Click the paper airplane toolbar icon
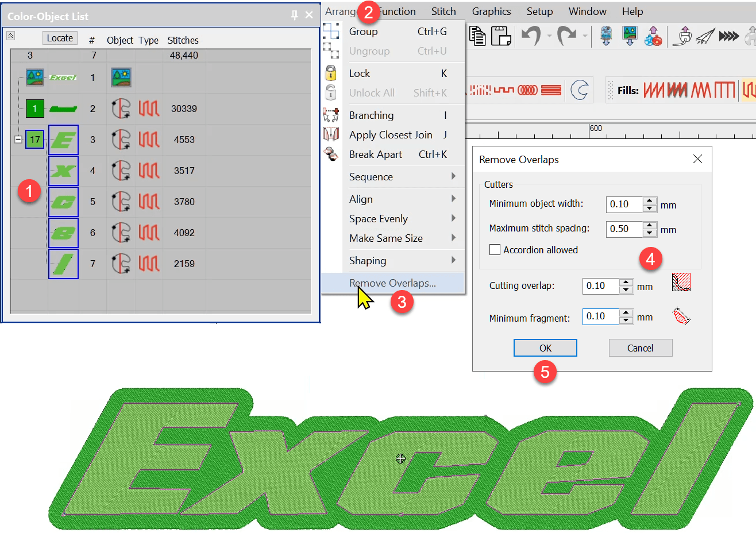 point(705,37)
